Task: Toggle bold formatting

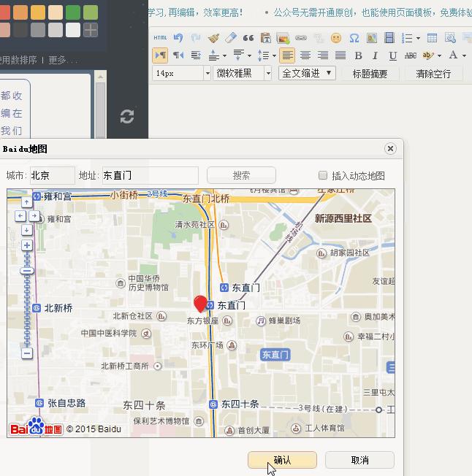Action: (x=358, y=55)
